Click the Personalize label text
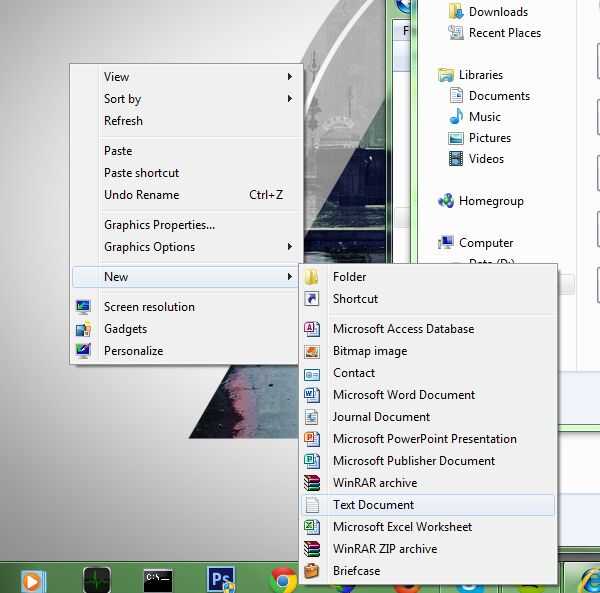 click(134, 351)
